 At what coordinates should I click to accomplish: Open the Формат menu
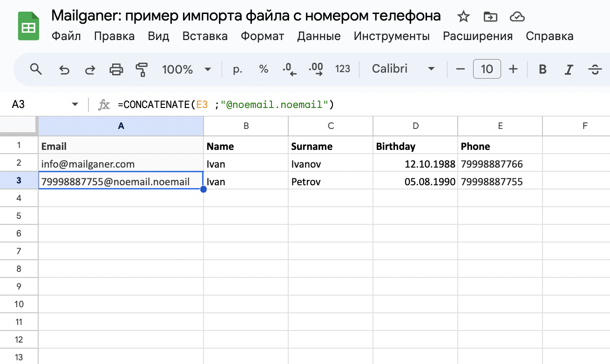(x=263, y=36)
